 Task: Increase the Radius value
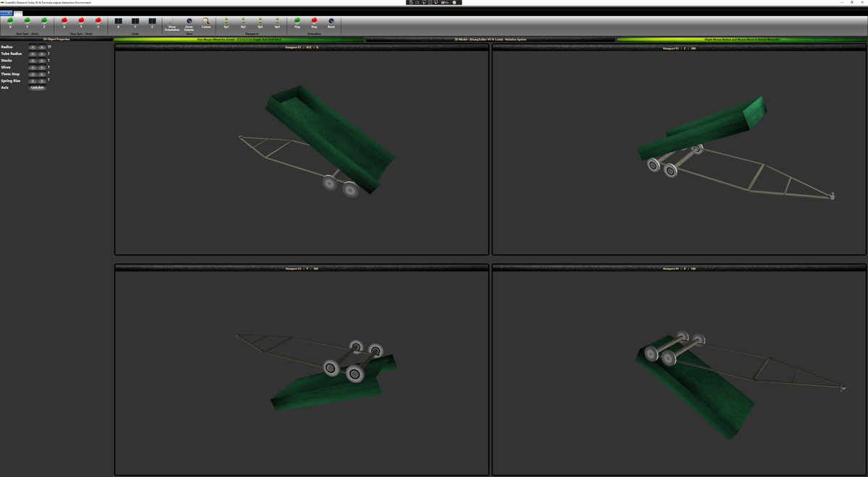pyautogui.click(x=41, y=47)
